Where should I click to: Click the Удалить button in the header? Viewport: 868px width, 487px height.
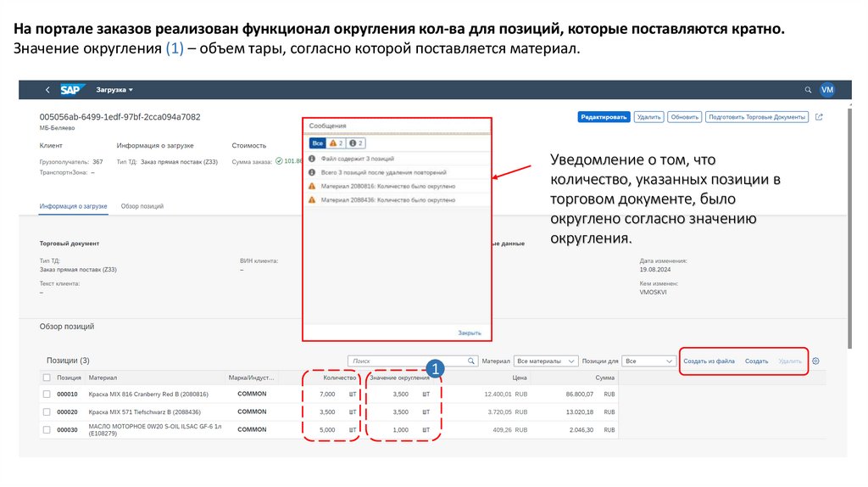coord(648,117)
